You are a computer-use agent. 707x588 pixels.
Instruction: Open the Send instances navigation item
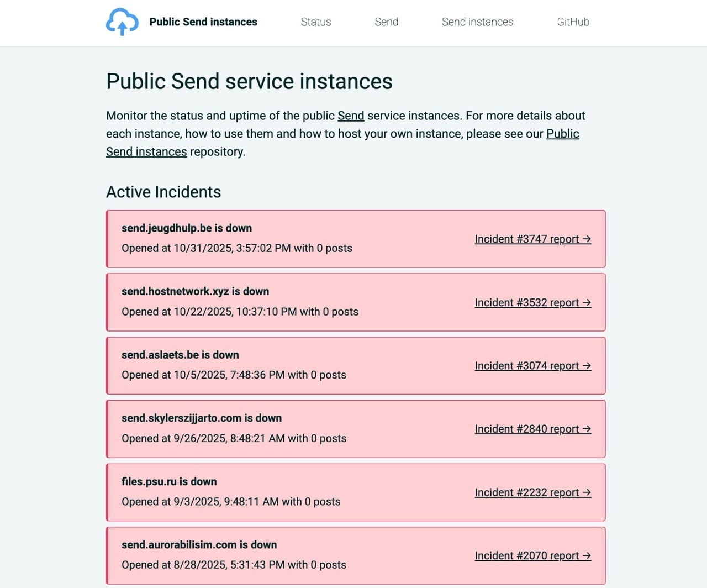pyautogui.click(x=477, y=22)
